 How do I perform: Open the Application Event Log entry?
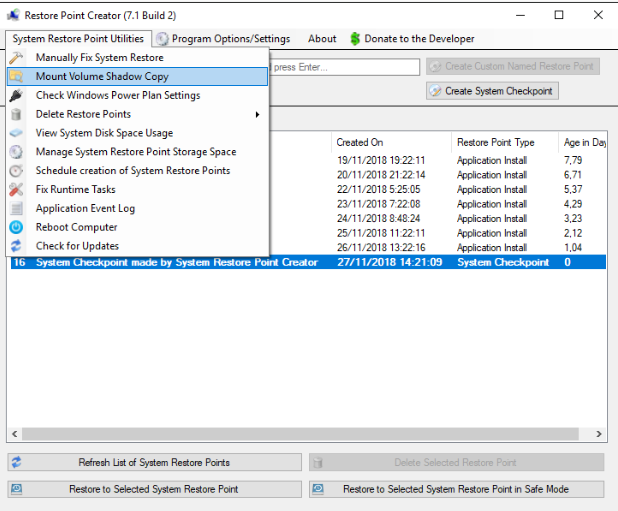tap(85, 209)
